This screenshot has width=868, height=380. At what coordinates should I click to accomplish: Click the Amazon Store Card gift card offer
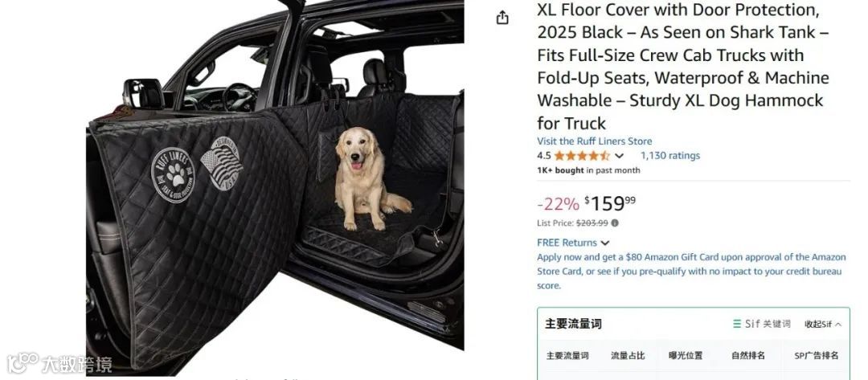tap(691, 271)
